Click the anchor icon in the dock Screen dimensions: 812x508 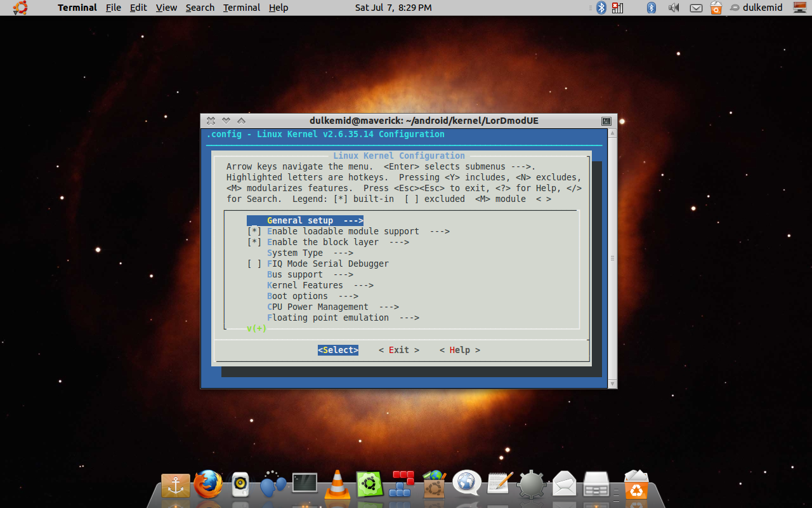(x=176, y=486)
